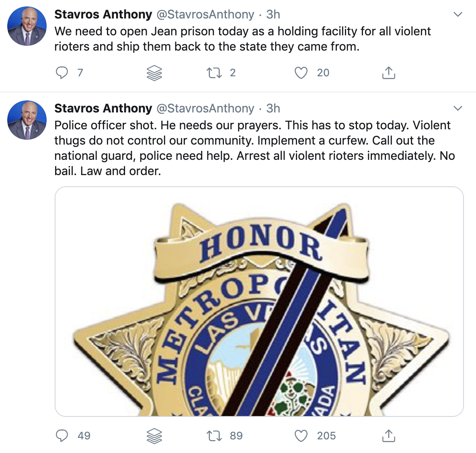
Task: Click the 3h timestamp on first tweet
Action: [x=273, y=14]
